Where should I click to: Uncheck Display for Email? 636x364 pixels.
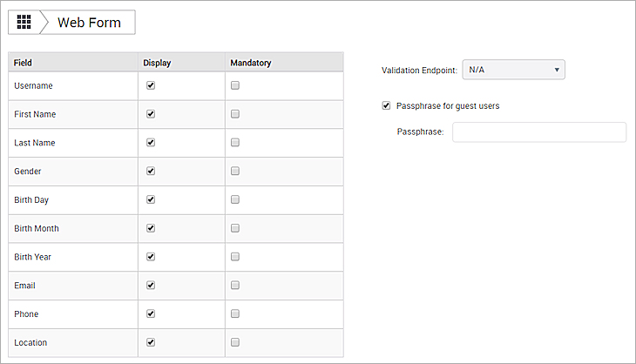point(151,286)
